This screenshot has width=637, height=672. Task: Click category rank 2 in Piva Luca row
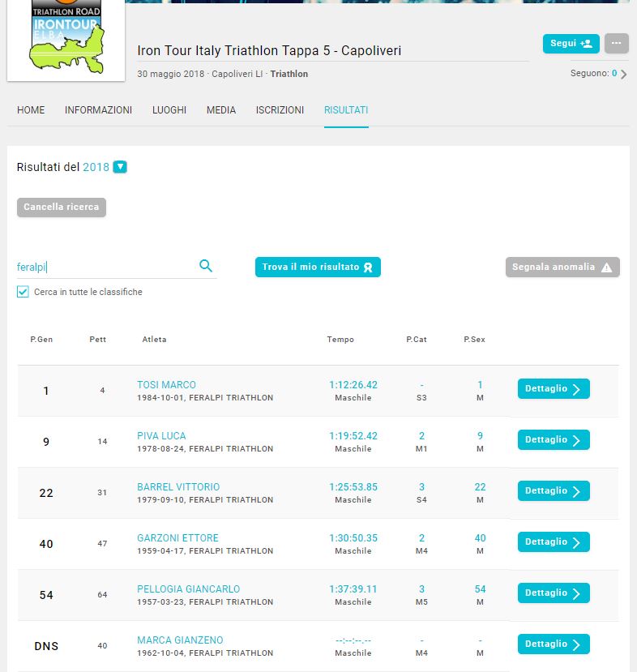point(421,436)
